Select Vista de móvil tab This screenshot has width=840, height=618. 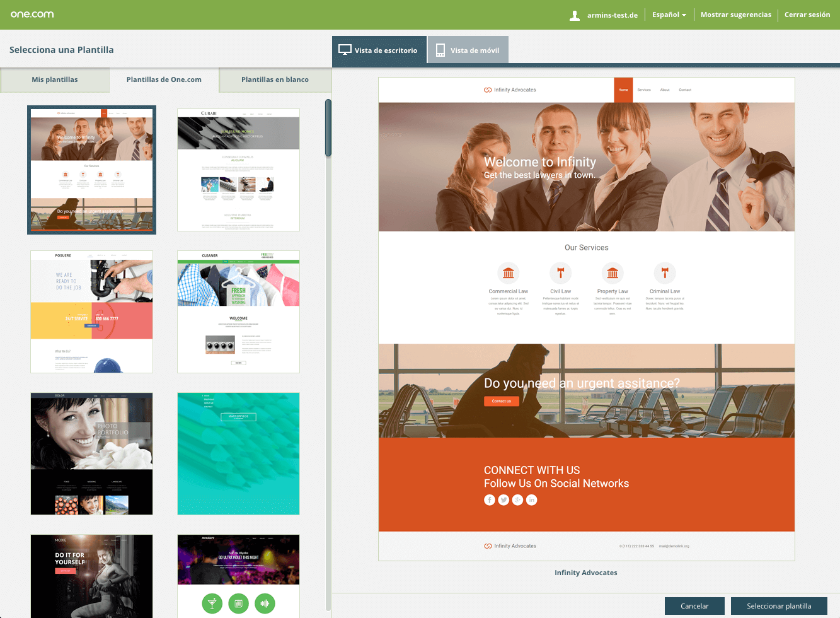click(468, 50)
